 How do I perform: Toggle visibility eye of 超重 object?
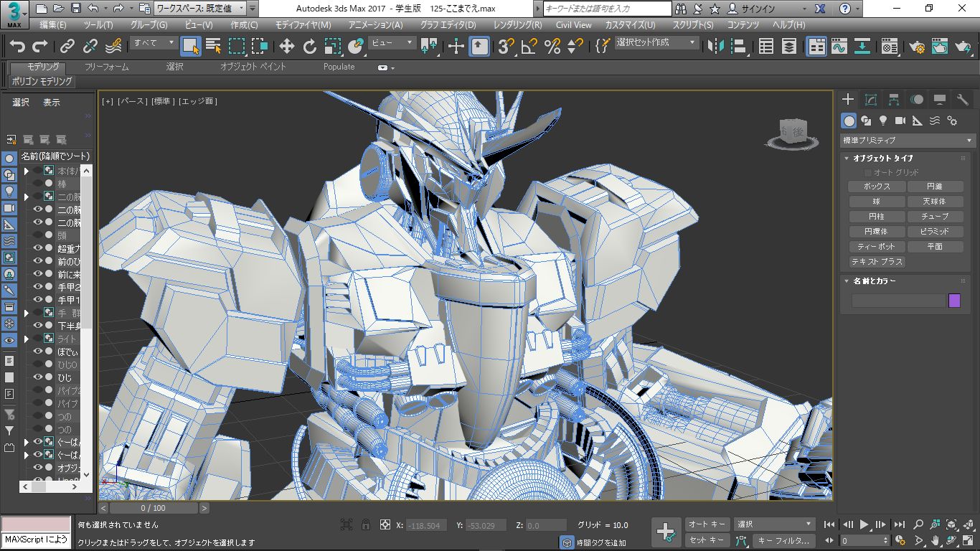coord(39,248)
